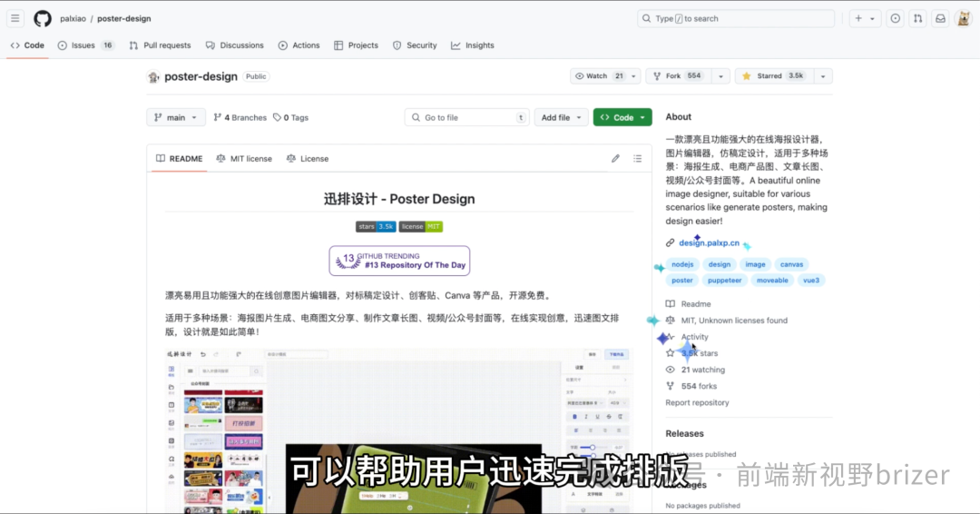The width and height of the screenshot is (980, 514).
Task: Click the license MIT badge
Action: (x=421, y=226)
